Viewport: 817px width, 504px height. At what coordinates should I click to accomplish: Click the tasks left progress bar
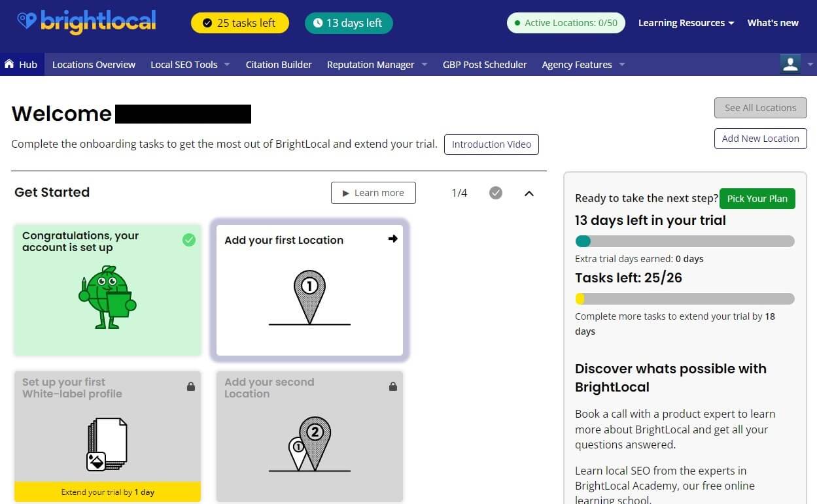(x=685, y=299)
